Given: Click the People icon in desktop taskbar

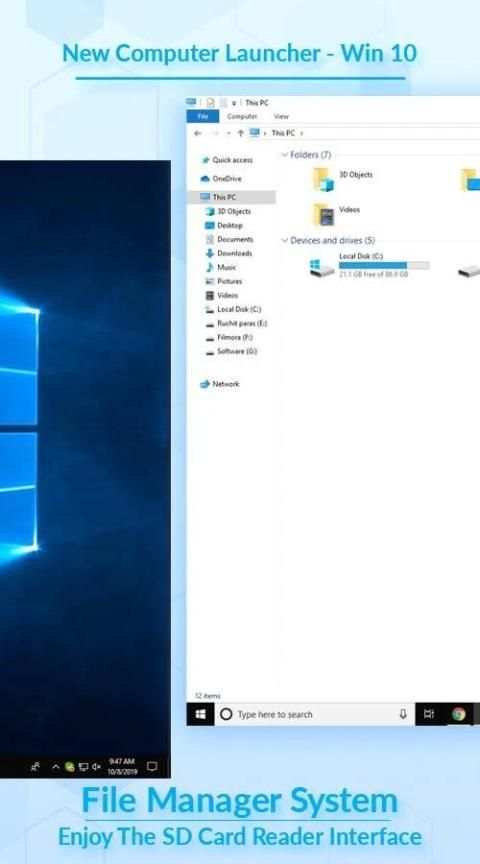Looking at the screenshot, I should 36,766.
